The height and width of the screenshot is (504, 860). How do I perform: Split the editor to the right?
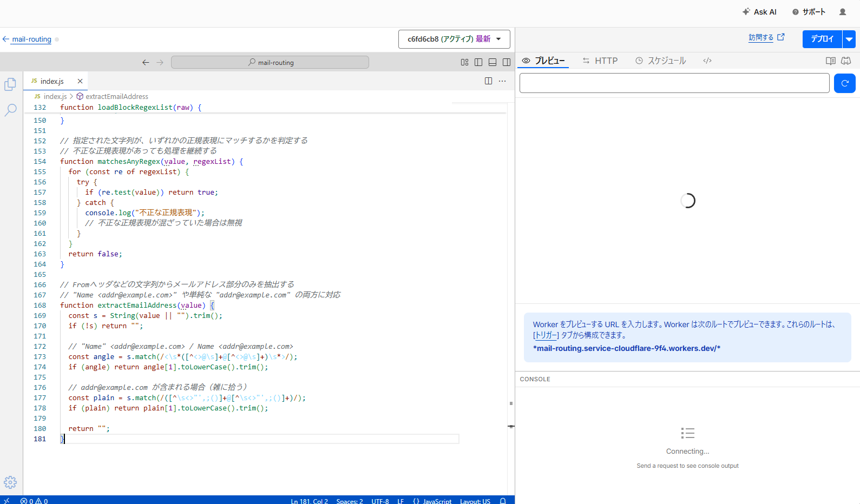click(x=489, y=81)
